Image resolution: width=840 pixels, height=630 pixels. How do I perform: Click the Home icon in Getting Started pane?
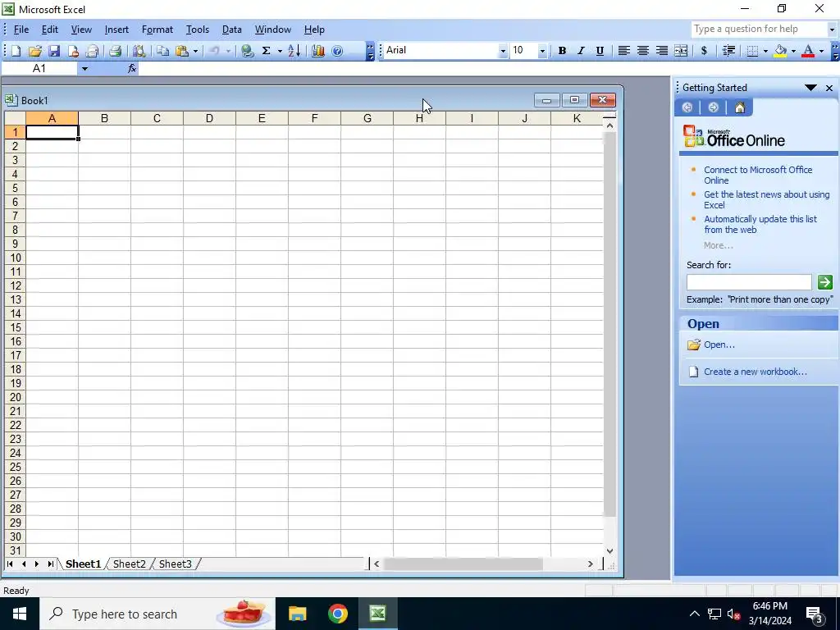click(x=740, y=107)
